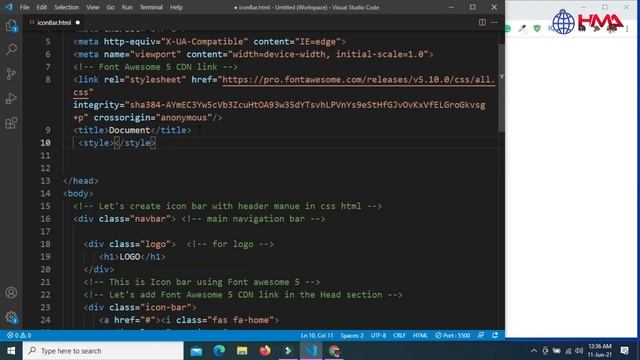Change encoding via UTF-8 indicator

[x=378, y=336]
